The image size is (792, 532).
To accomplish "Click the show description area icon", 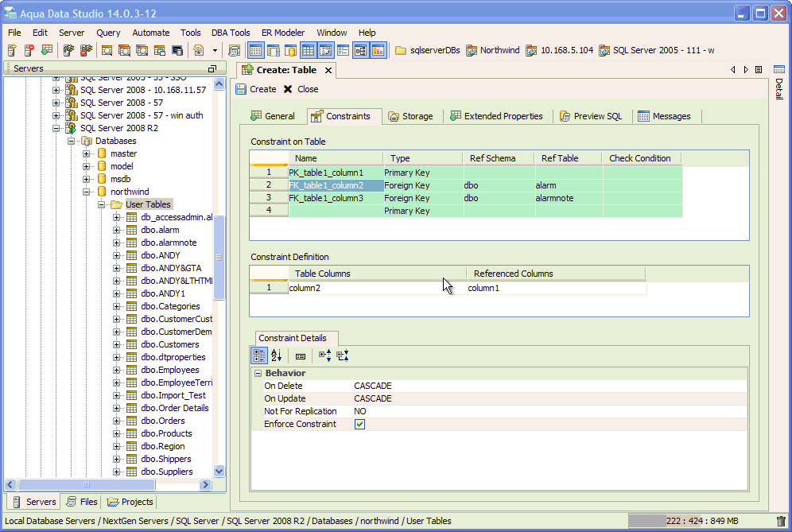I will [301, 355].
